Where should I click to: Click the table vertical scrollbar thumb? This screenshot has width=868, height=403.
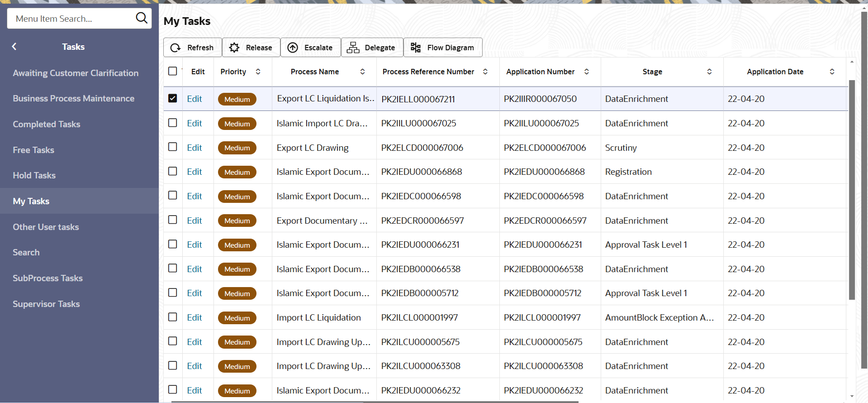852,190
